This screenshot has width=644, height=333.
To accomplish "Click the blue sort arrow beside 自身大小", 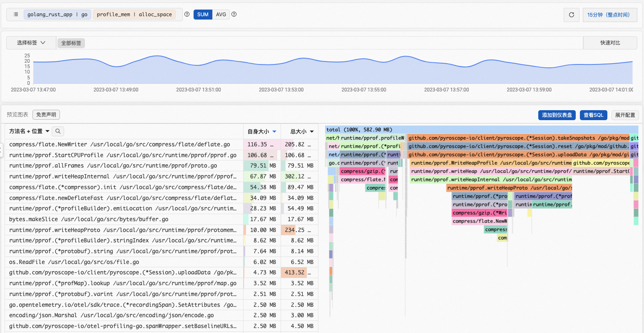I will pos(274,132).
